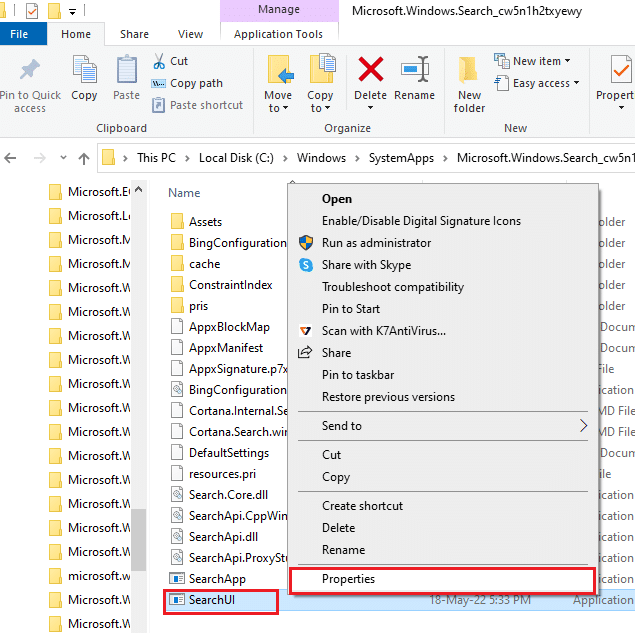Screen dimensions: 635x633
Task: Switch to the View ribbon tab
Action: pos(190,34)
